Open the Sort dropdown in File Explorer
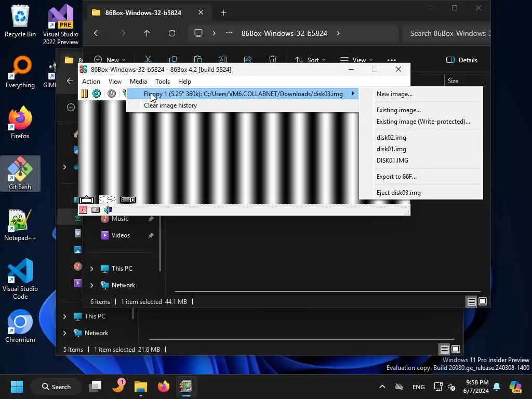Image resolution: width=532 pixels, height=399 pixels. pyautogui.click(x=310, y=60)
